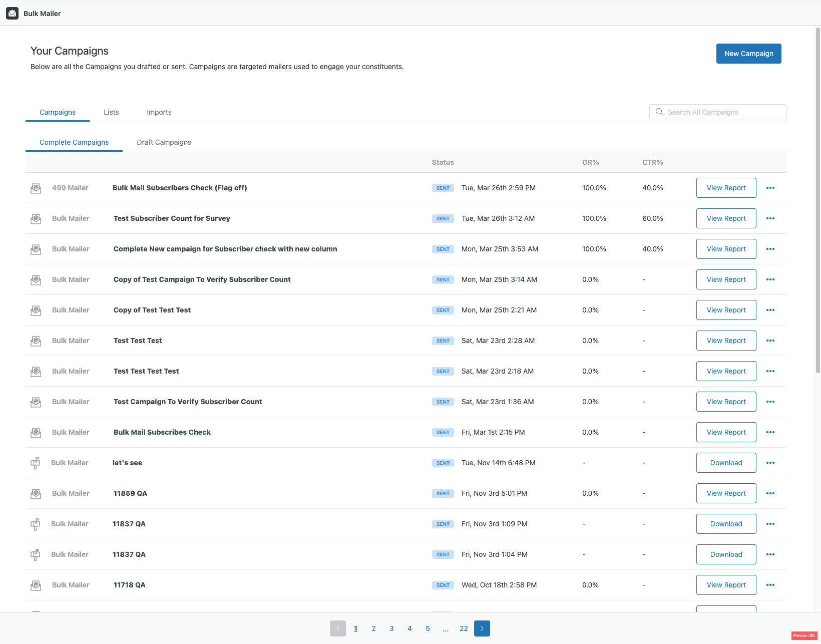Switch to the Lists tab
Image resolution: width=821 pixels, height=644 pixels.
tap(111, 112)
